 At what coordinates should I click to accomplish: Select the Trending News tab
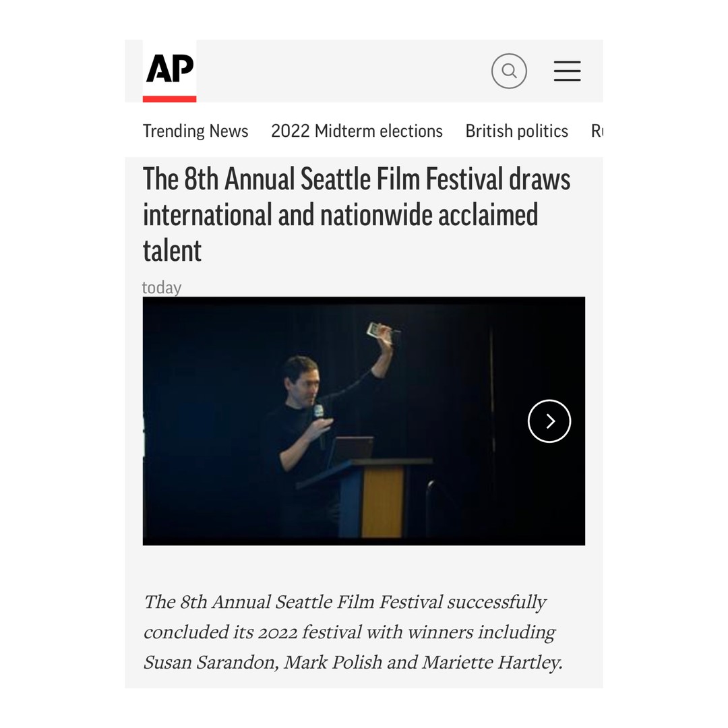(195, 131)
